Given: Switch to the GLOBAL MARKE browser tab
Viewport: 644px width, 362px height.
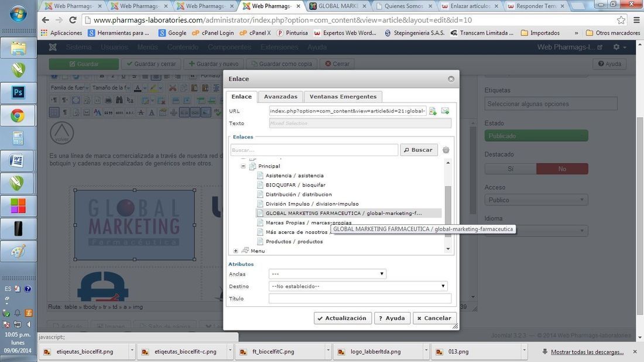Looking at the screenshot, I should [x=338, y=6].
